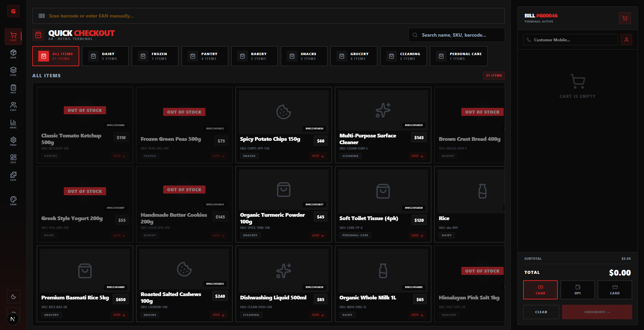Screen dimensions: 644x330
Task: Click the barcode scanner icon
Action: click(42, 16)
